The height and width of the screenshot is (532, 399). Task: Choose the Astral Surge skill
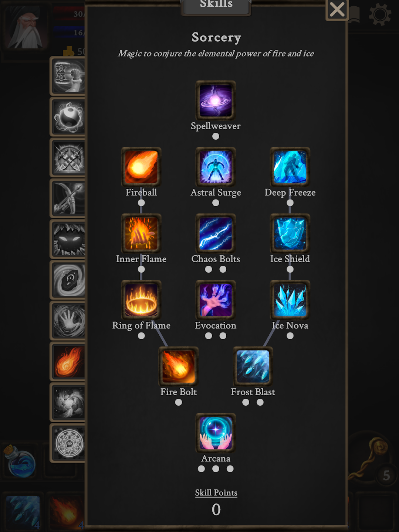[216, 167]
